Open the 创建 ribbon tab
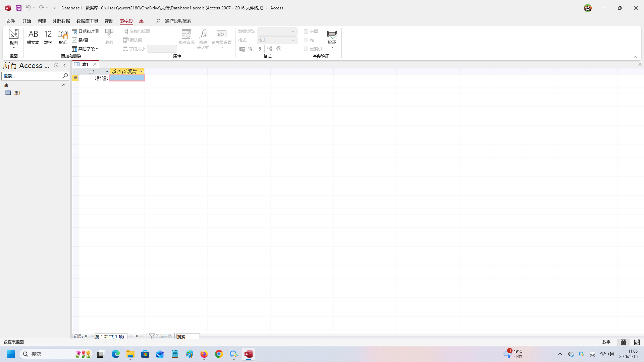This screenshot has width=644, height=362. 42,21
